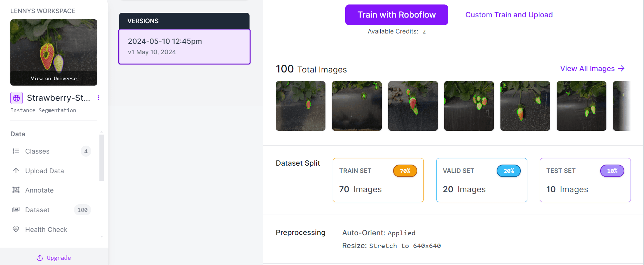Click the Annotate icon in sidebar
Image resolution: width=644 pixels, height=265 pixels.
(x=16, y=190)
